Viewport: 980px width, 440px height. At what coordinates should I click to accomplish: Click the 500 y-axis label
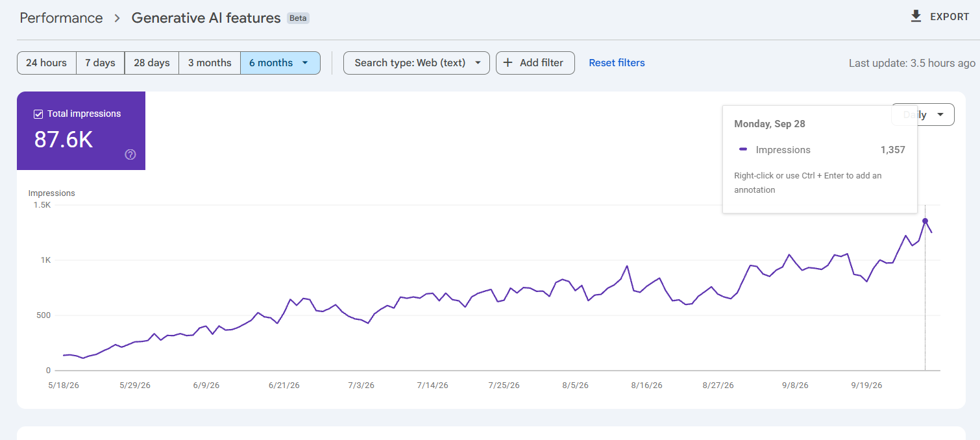coord(43,315)
